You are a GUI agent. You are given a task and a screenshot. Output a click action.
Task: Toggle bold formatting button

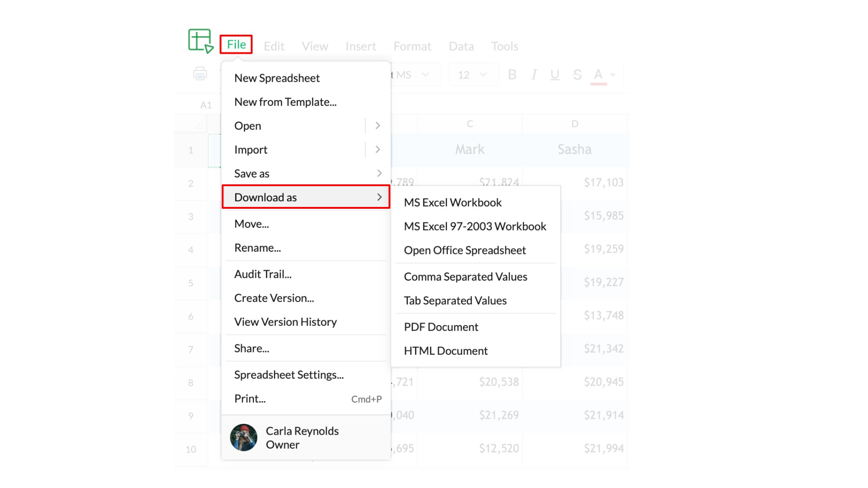coord(512,75)
